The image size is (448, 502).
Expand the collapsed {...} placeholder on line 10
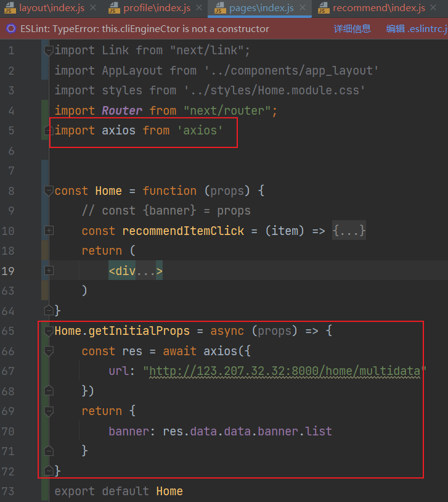(x=349, y=231)
